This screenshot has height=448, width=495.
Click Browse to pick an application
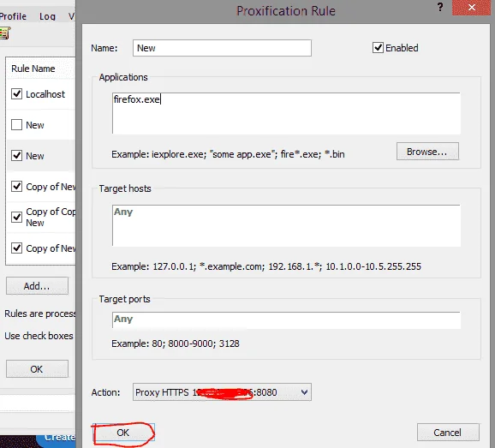click(x=427, y=152)
